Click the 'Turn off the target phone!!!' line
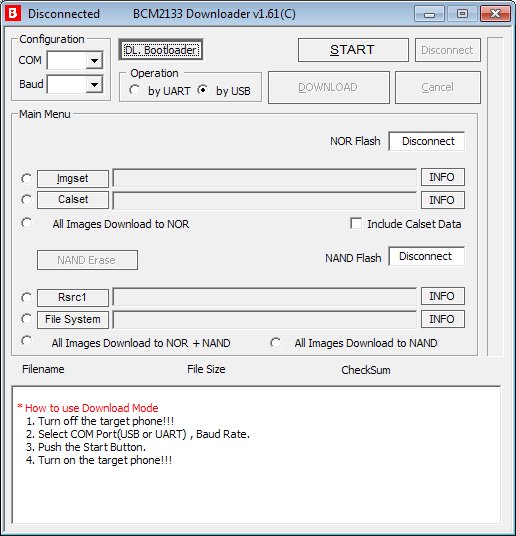The image size is (516, 536). (106, 421)
